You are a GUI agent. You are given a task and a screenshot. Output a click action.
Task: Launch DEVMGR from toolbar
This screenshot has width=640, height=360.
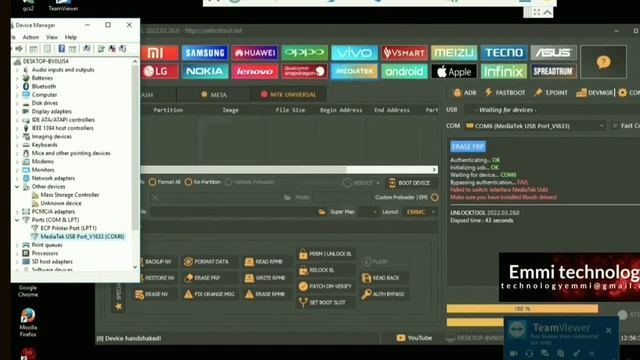595,93
